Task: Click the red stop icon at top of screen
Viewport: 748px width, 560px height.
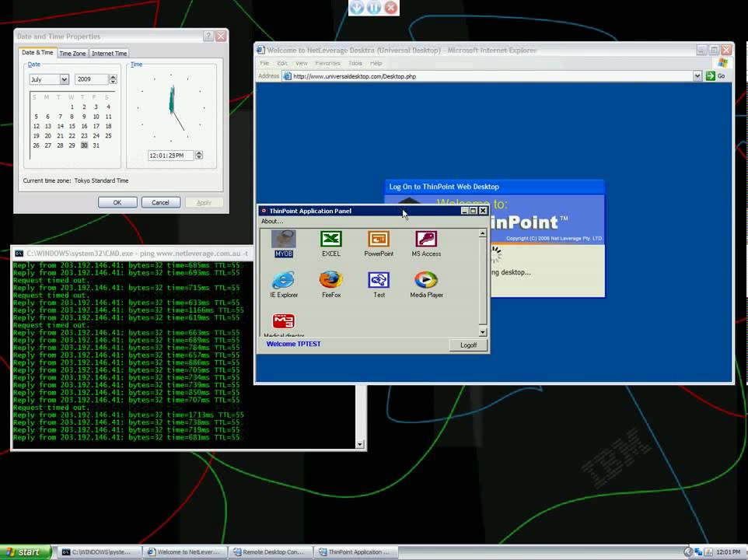Action: 391,7
